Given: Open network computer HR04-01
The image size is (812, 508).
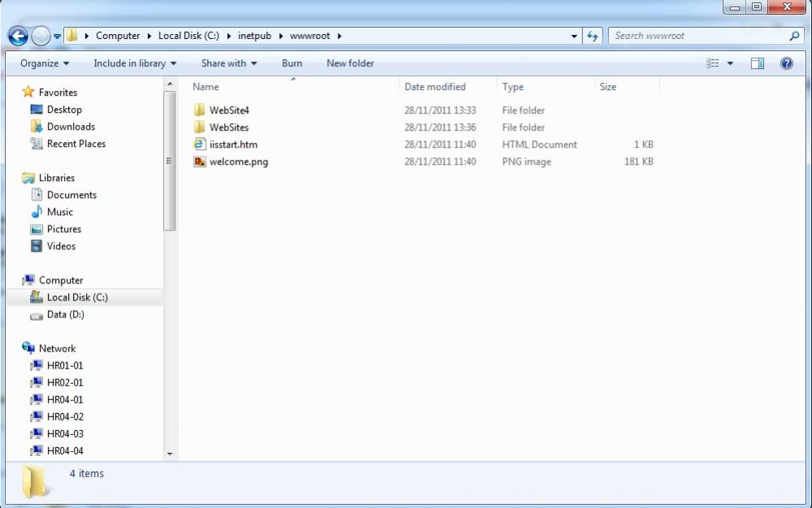Looking at the screenshot, I should [x=65, y=400].
